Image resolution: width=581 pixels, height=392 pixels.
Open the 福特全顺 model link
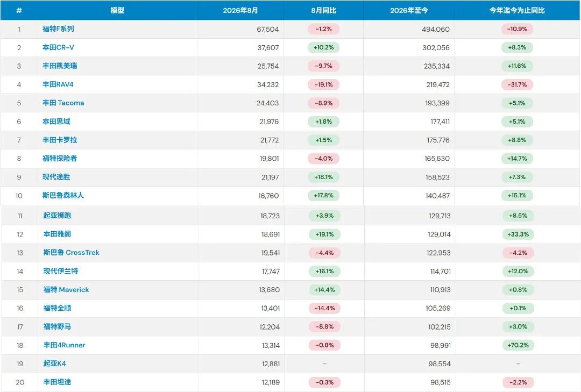(x=57, y=308)
